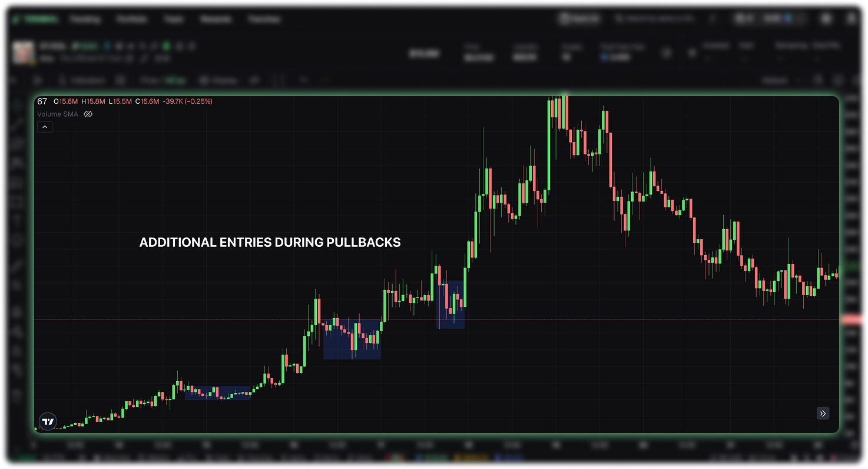Open the Indicators menu in chart toolbar
This screenshot has height=469, width=868.
[82, 80]
